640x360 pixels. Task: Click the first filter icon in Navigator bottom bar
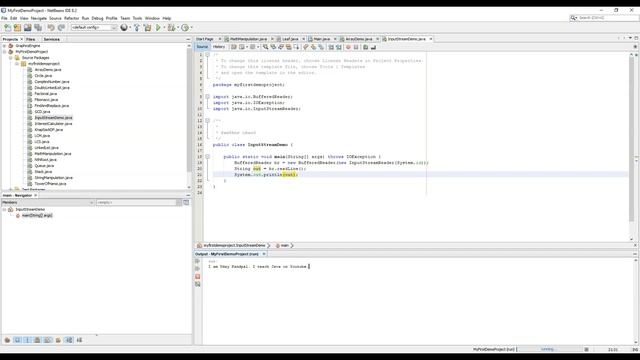[x=7, y=340]
